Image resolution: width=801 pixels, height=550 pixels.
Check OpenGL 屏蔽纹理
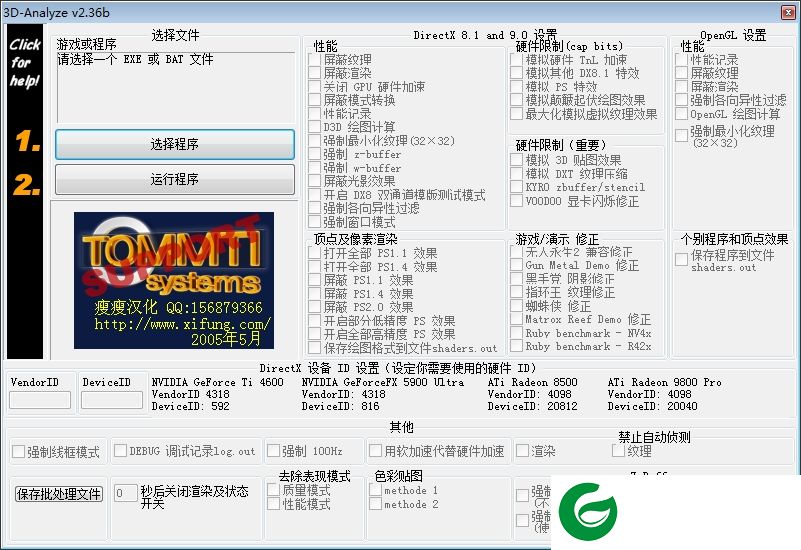coord(681,73)
